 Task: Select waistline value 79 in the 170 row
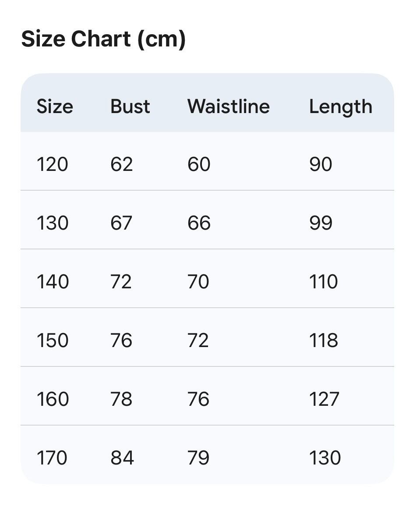[198, 458]
